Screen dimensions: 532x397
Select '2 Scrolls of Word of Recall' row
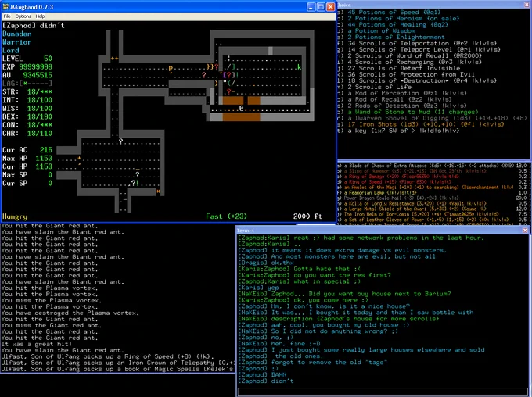coord(410,55)
